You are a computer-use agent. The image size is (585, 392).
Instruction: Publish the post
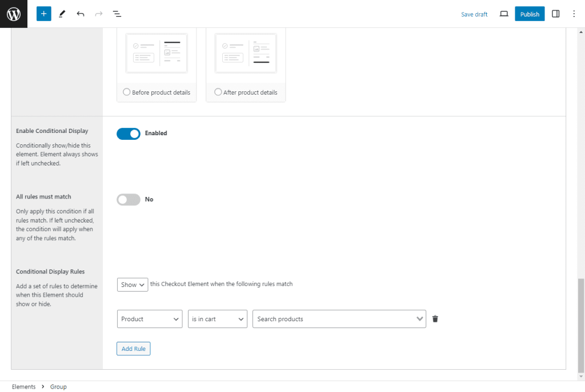click(530, 14)
